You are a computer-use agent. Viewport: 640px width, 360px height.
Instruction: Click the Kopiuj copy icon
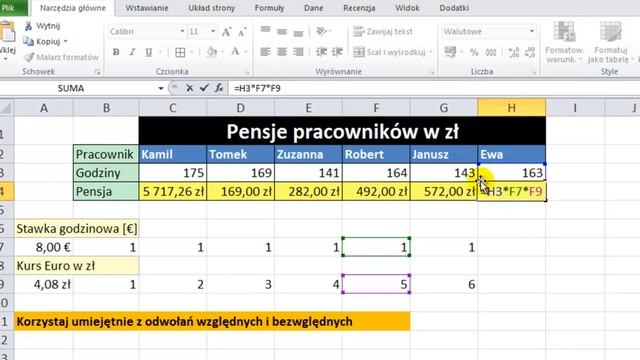28,41
